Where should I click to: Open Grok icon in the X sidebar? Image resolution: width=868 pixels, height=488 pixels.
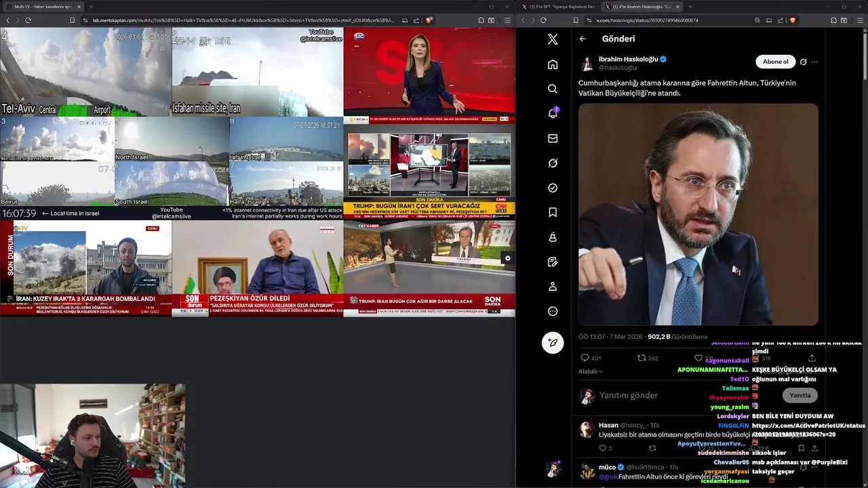553,163
